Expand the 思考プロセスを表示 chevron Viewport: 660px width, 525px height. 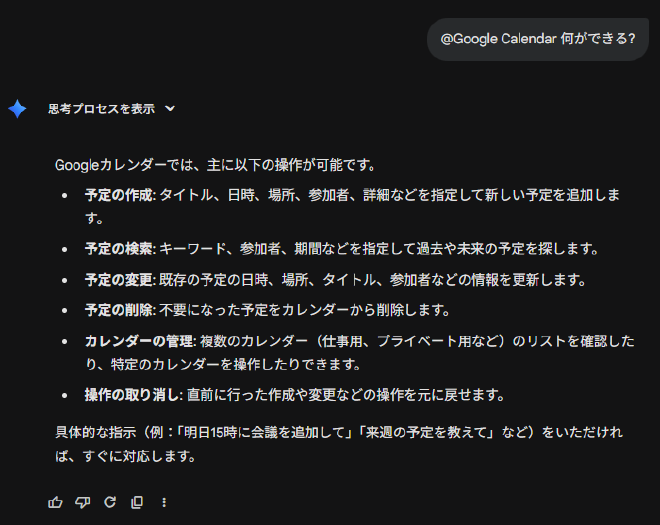[170, 109]
